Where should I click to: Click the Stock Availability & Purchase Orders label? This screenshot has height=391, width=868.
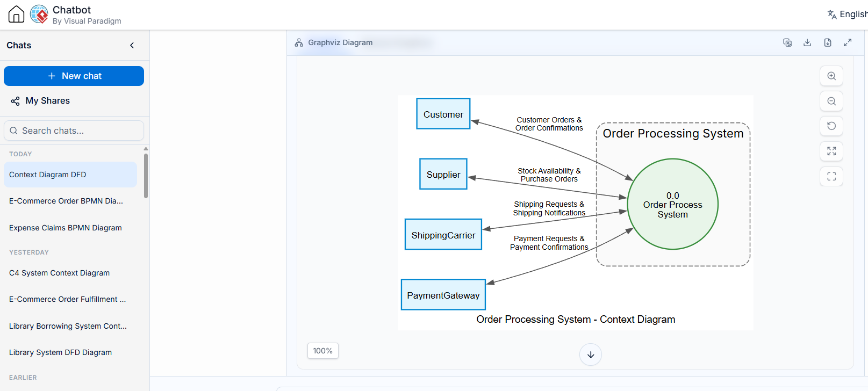pyautogui.click(x=549, y=175)
